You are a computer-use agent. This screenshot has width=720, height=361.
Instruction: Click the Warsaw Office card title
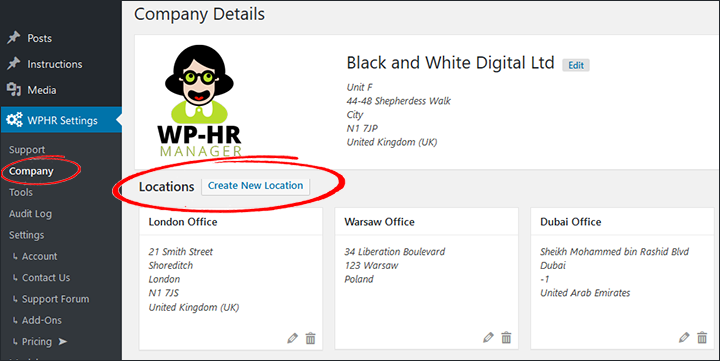coord(379,222)
